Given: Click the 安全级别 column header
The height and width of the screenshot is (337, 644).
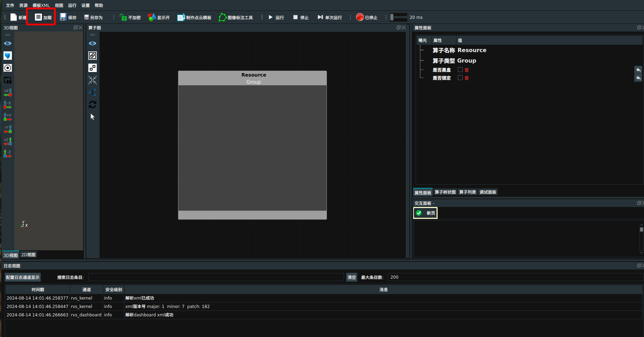Looking at the screenshot, I should 114,289.
